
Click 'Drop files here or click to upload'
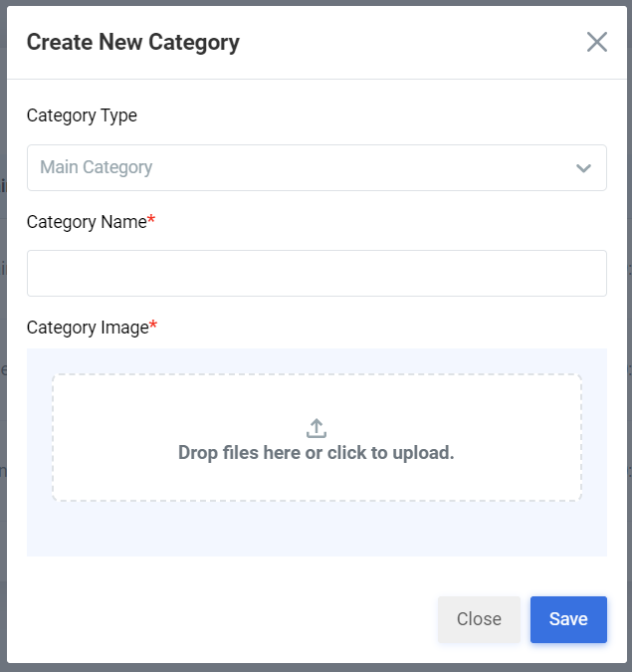tap(316, 453)
